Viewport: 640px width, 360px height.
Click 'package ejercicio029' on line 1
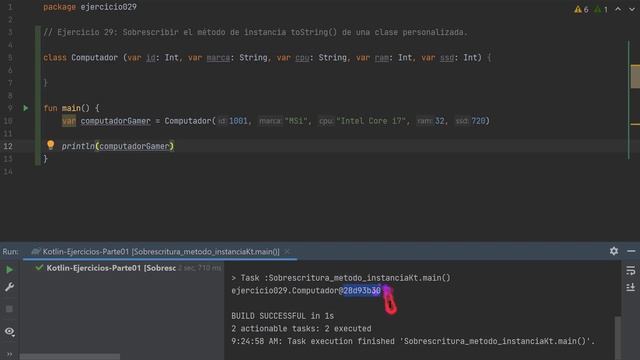(x=90, y=7)
